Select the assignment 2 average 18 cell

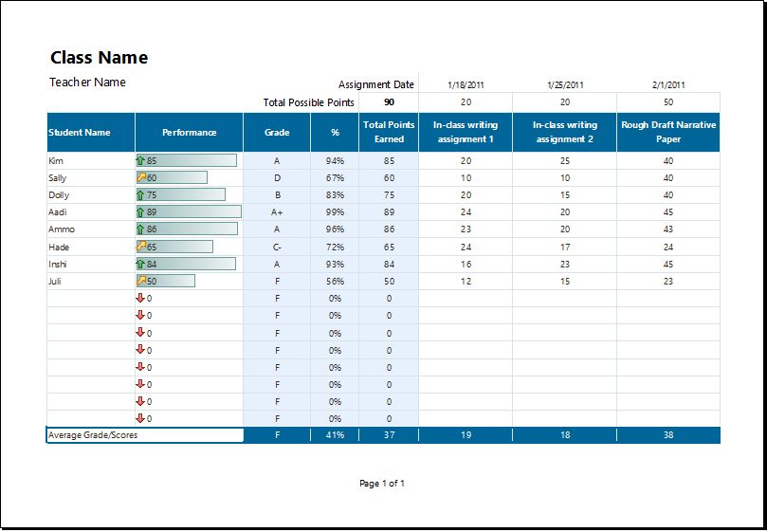[x=564, y=434]
